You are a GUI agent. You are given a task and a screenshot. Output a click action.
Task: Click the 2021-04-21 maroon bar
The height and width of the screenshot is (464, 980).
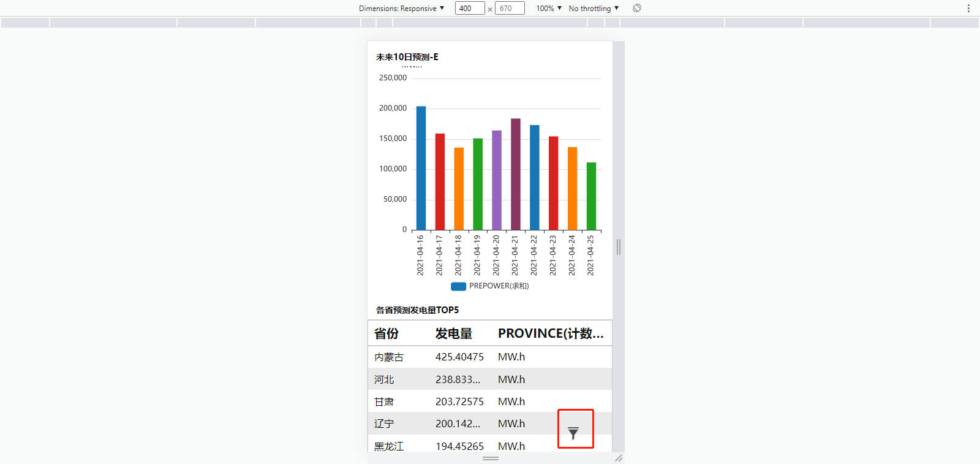tap(516, 174)
